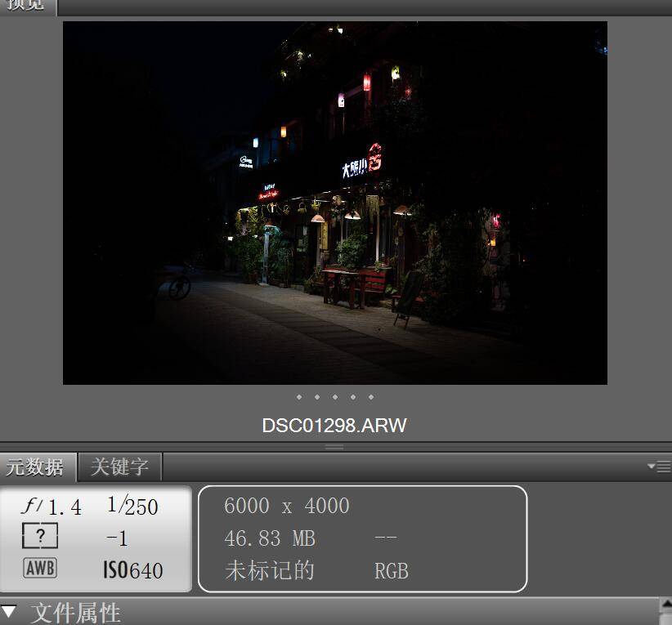The width and height of the screenshot is (672, 625).
Task: Click the ISO 640 indicator
Action: tap(132, 569)
